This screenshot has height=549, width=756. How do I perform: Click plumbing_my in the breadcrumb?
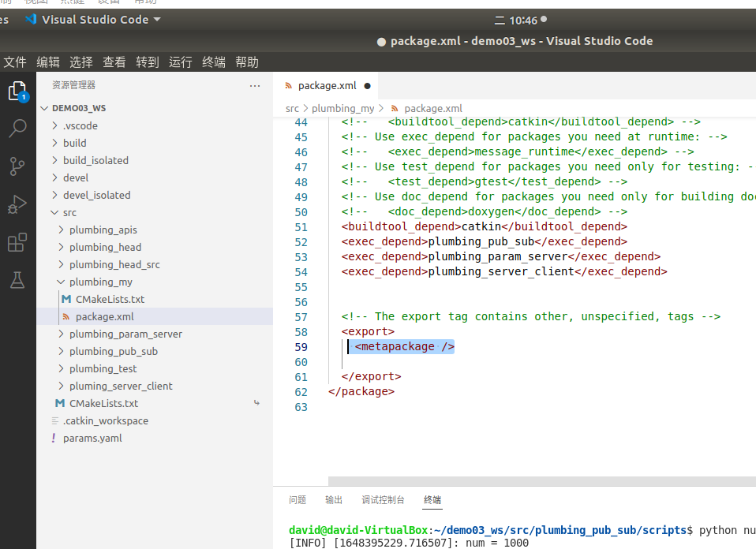[342, 108]
